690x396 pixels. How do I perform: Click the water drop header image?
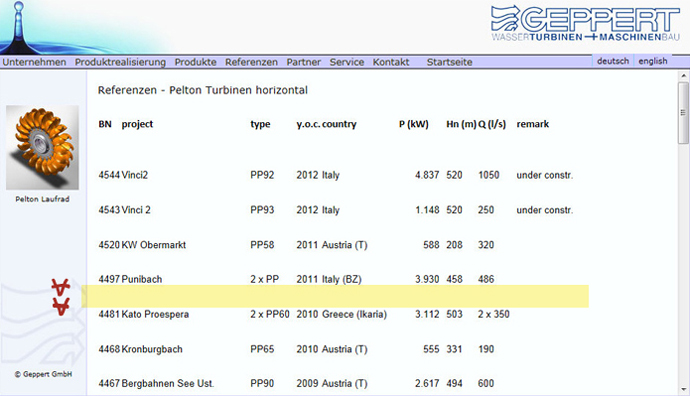tap(84, 27)
